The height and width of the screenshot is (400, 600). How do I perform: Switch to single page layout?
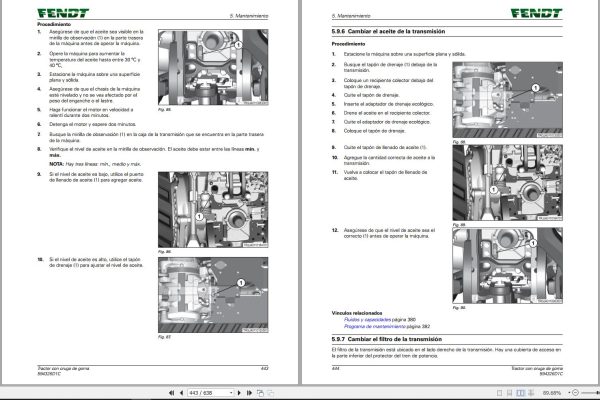point(499,393)
